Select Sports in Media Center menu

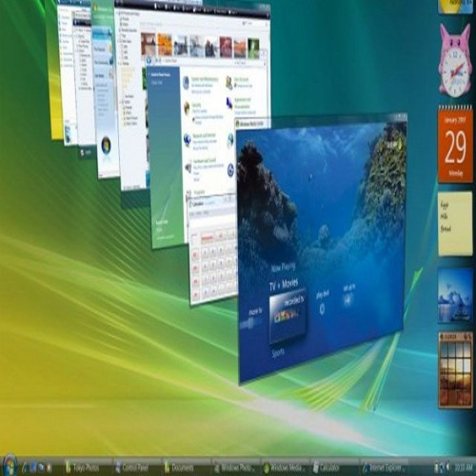click(278, 352)
